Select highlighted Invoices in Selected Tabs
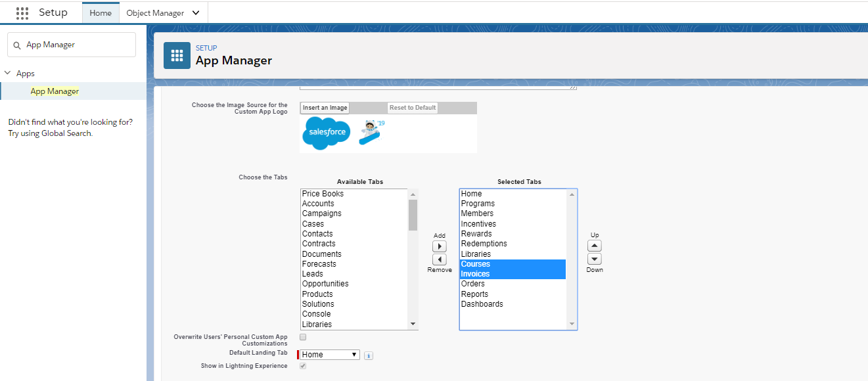Image resolution: width=868 pixels, height=381 pixels. tap(513, 274)
